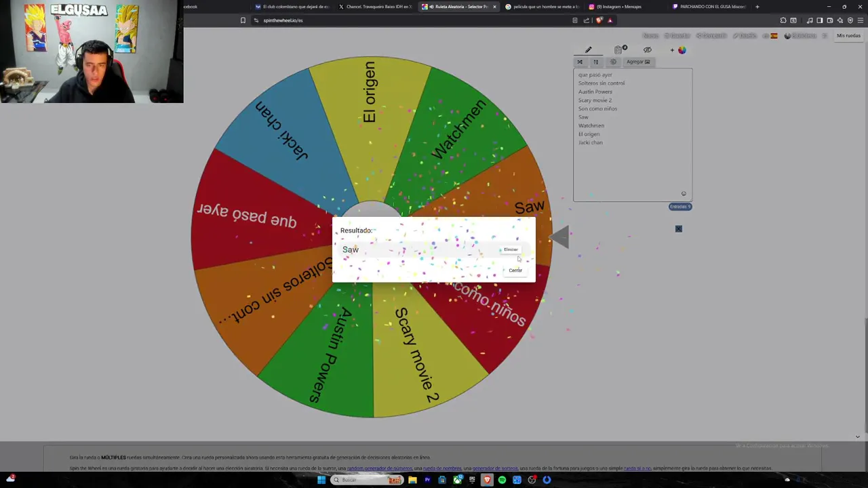Click the rueda de nombres link

tap(442, 468)
